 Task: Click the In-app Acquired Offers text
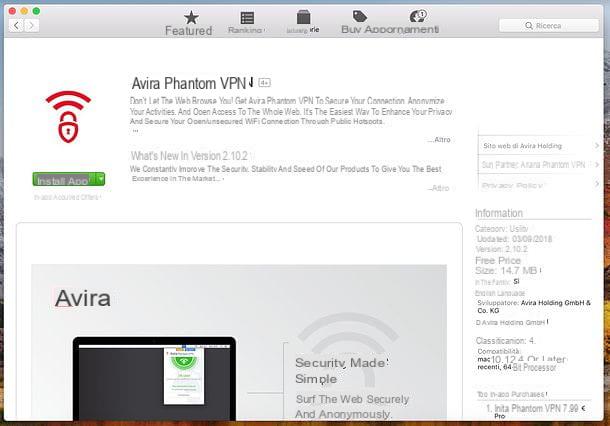(67, 197)
